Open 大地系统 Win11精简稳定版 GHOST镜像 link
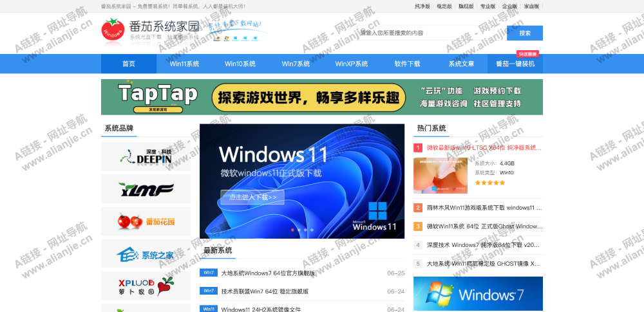644x312 pixels. coord(484,264)
